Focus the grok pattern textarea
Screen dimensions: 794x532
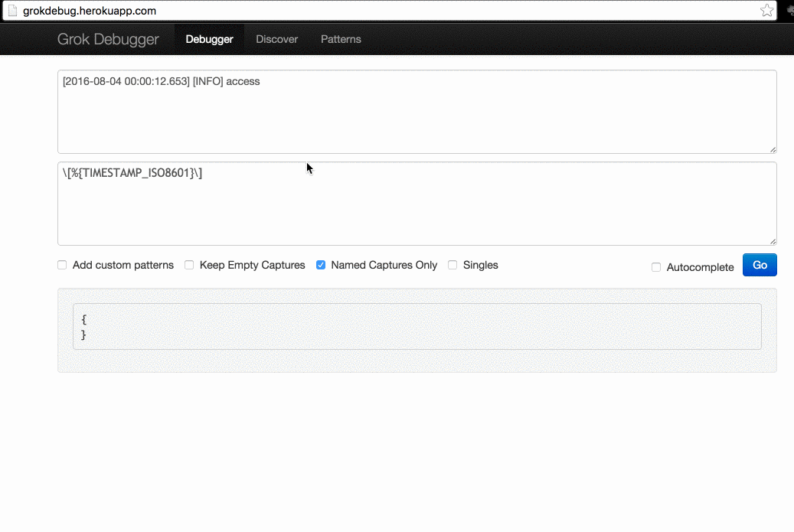(417, 204)
